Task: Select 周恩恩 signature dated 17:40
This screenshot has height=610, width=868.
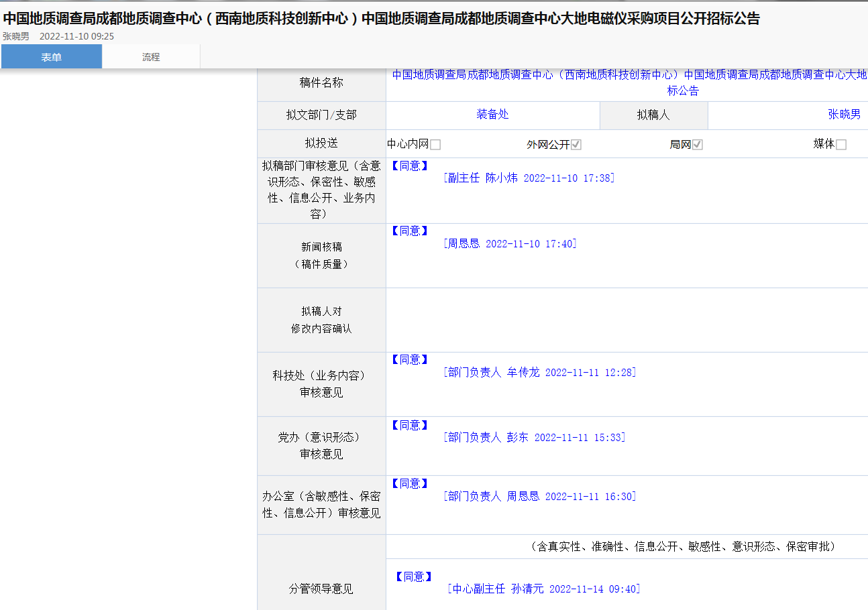Action: point(510,244)
